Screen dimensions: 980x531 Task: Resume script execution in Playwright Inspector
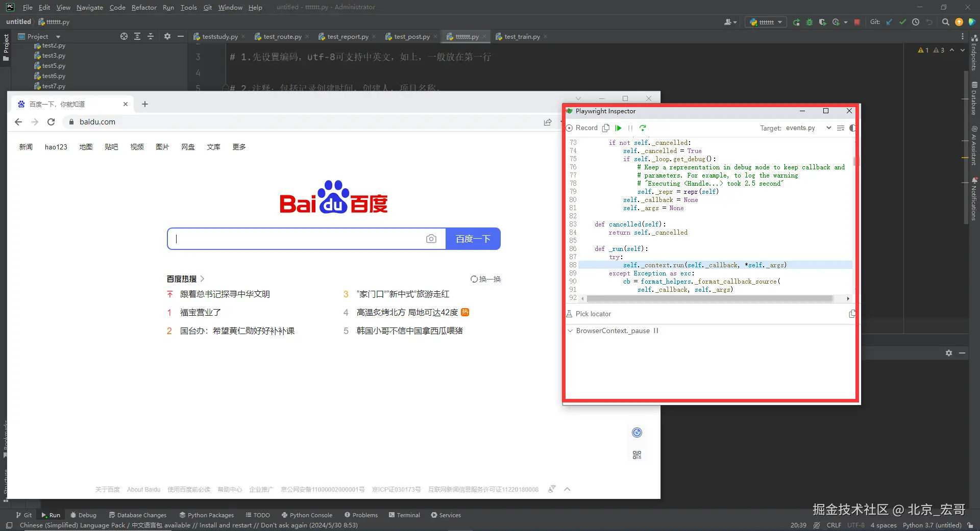[x=618, y=128]
